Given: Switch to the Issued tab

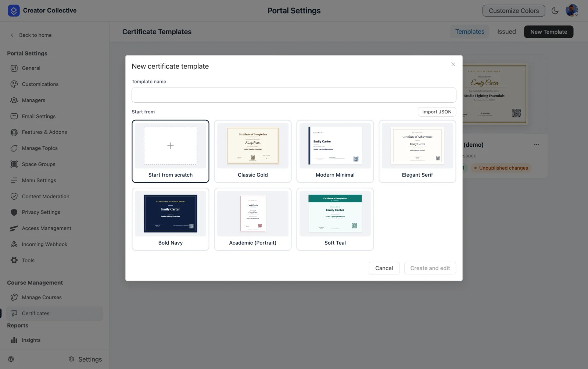Looking at the screenshot, I should [506, 32].
